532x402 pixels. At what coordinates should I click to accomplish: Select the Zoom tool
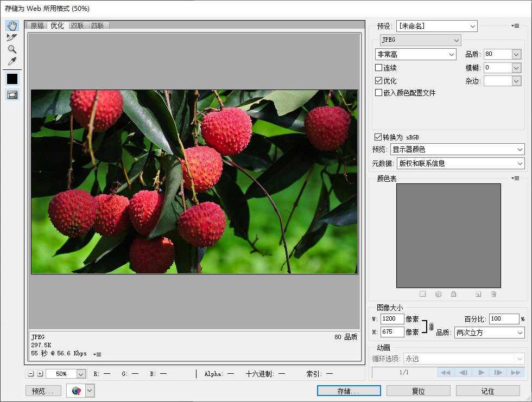[12, 49]
